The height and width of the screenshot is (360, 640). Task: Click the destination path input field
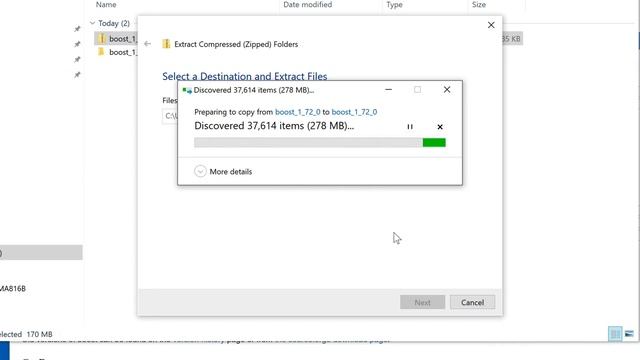[x=170, y=116]
